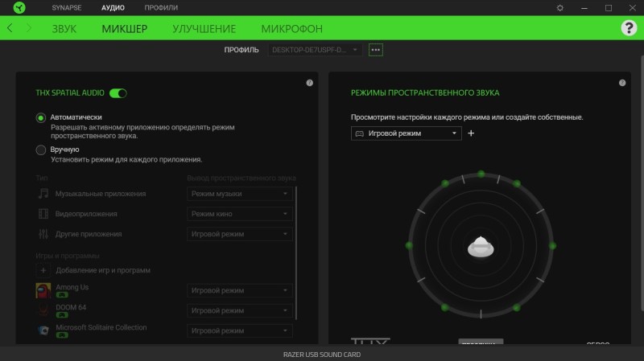Switch to АУДИО top menu
Image resolution: width=644 pixels, height=361 pixels.
[113, 8]
